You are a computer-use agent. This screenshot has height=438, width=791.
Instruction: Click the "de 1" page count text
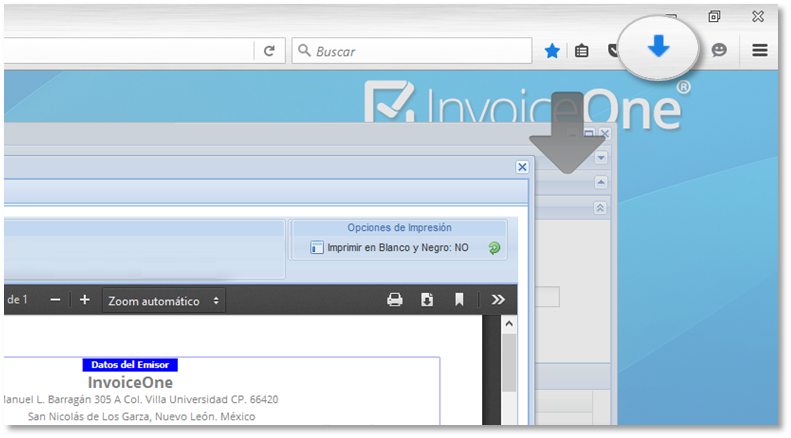click(x=17, y=300)
